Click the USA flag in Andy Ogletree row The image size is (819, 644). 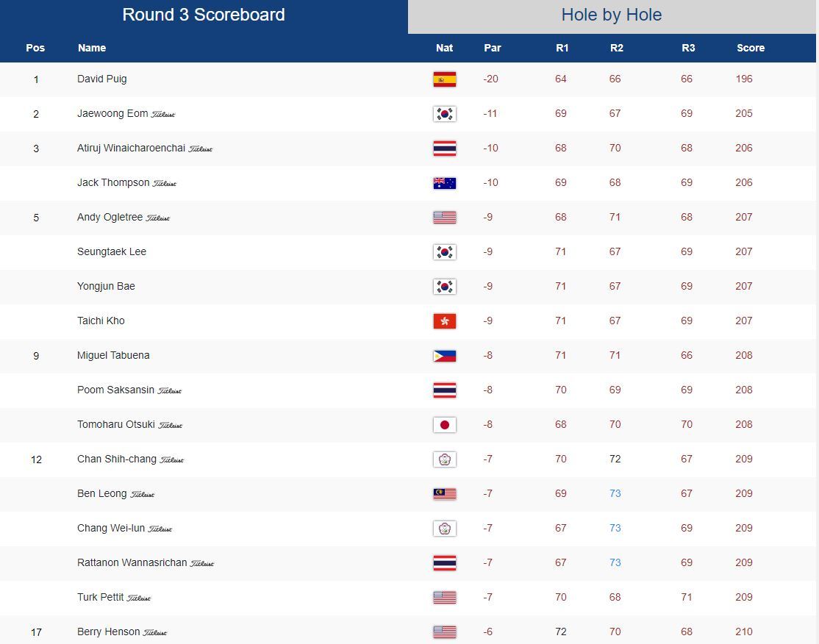click(x=444, y=218)
